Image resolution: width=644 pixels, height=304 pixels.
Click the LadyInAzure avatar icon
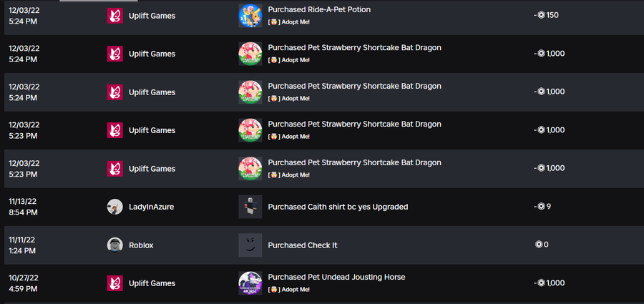(115, 207)
